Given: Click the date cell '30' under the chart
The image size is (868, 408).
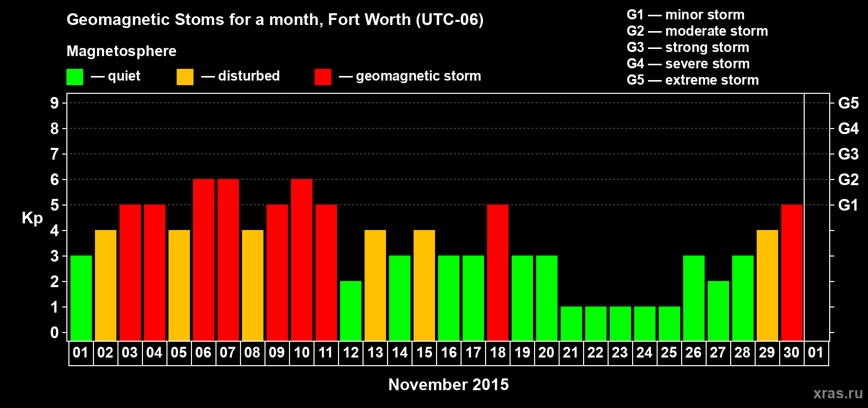Looking at the screenshot, I should (792, 353).
